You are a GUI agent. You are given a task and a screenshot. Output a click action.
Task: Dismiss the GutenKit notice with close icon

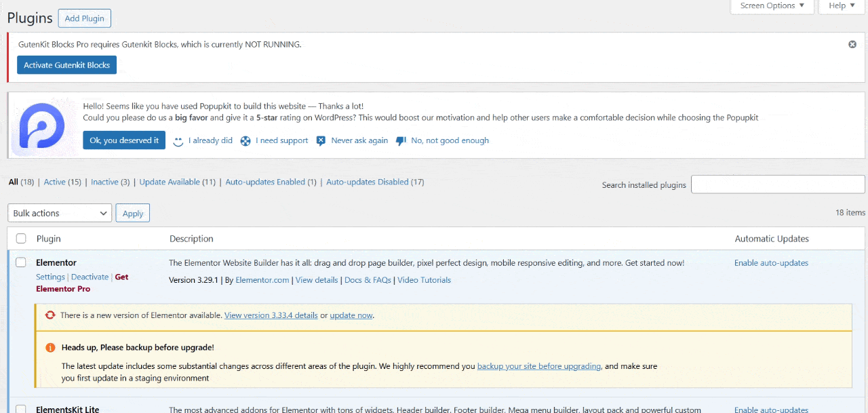pos(852,44)
